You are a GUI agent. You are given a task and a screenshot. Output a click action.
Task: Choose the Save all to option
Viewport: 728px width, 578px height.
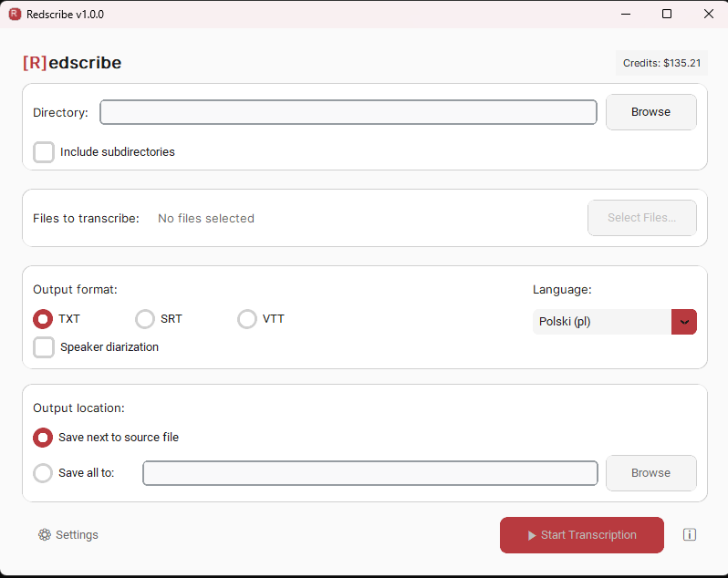click(x=43, y=473)
